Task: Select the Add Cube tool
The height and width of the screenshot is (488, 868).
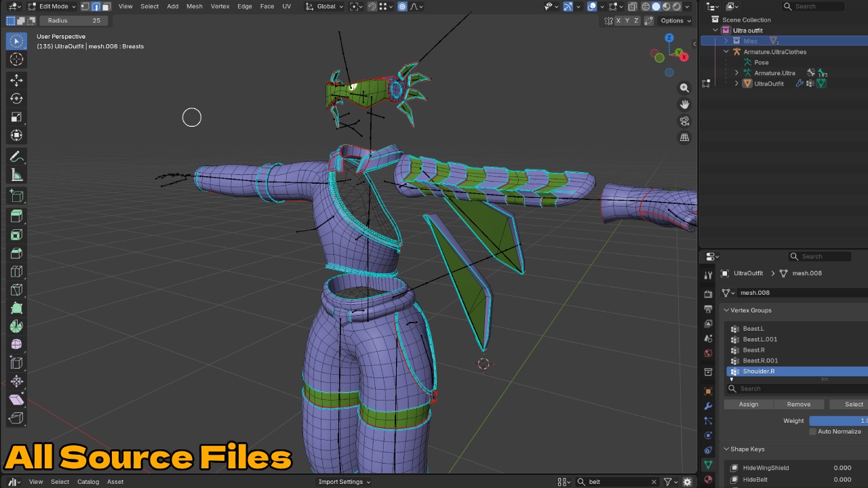Action: pyautogui.click(x=16, y=197)
